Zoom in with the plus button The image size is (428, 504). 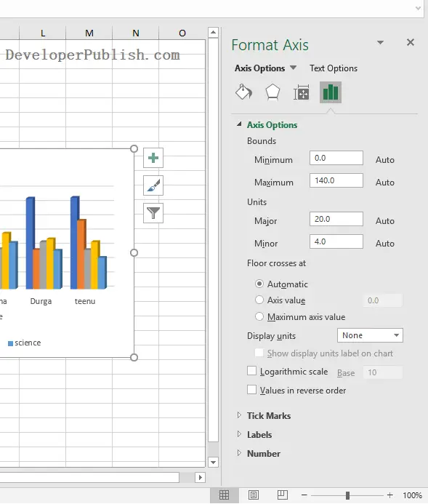pyautogui.click(x=389, y=495)
